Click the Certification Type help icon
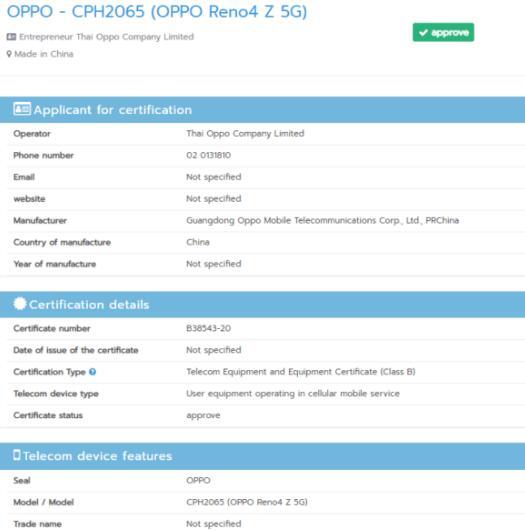The height and width of the screenshot is (531, 525). pos(92,372)
